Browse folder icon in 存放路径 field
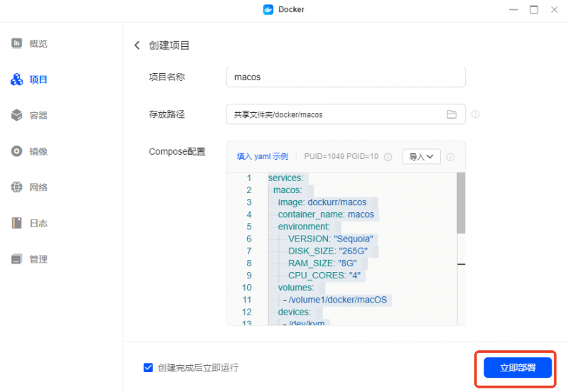 pos(452,114)
